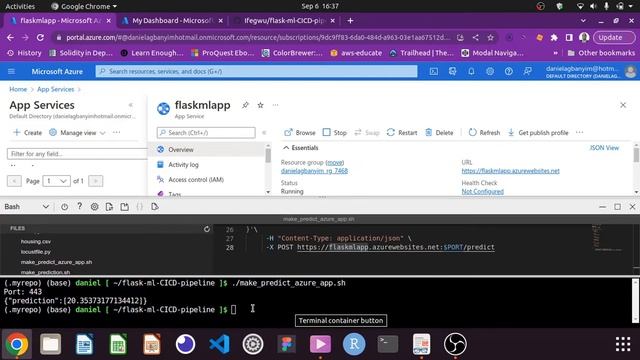Open the flaskmlapp.azurewebsites.net URL link
The height and width of the screenshot is (360, 640).
coord(511,171)
